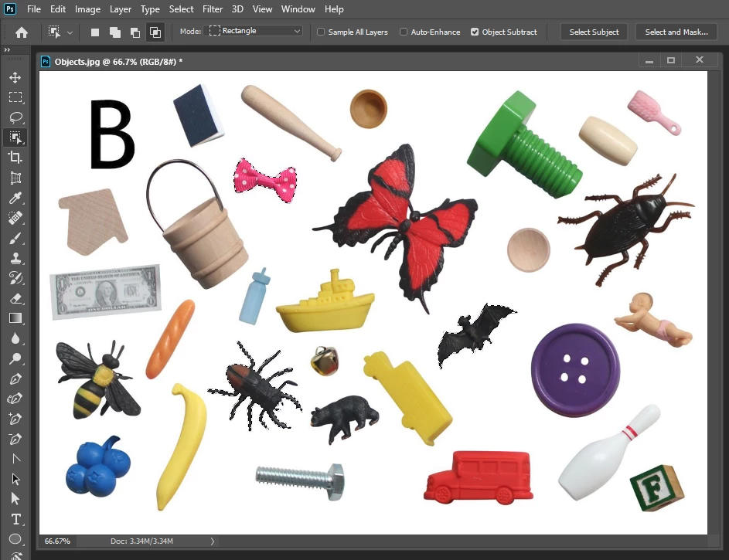Open the Help menu
This screenshot has width=729, height=560.
coord(334,8)
